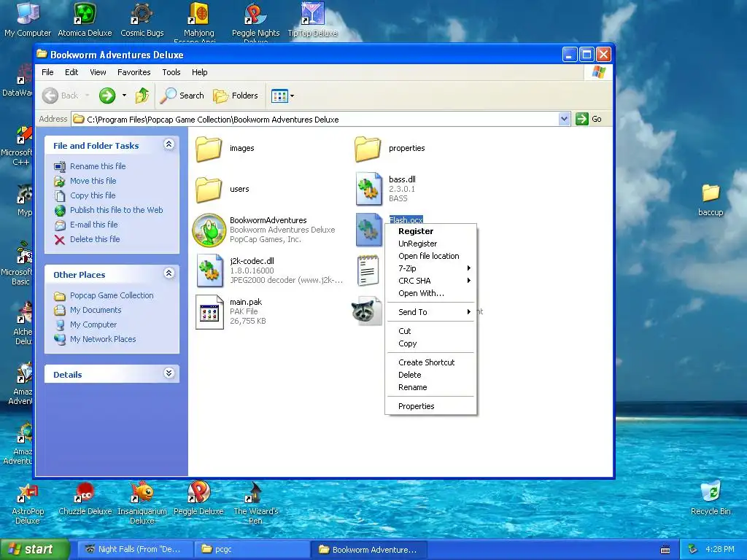Viewport: 747px width, 560px height.
Task: Open TipTop Deluxe desktop shortcut
Action: [312, 20]
